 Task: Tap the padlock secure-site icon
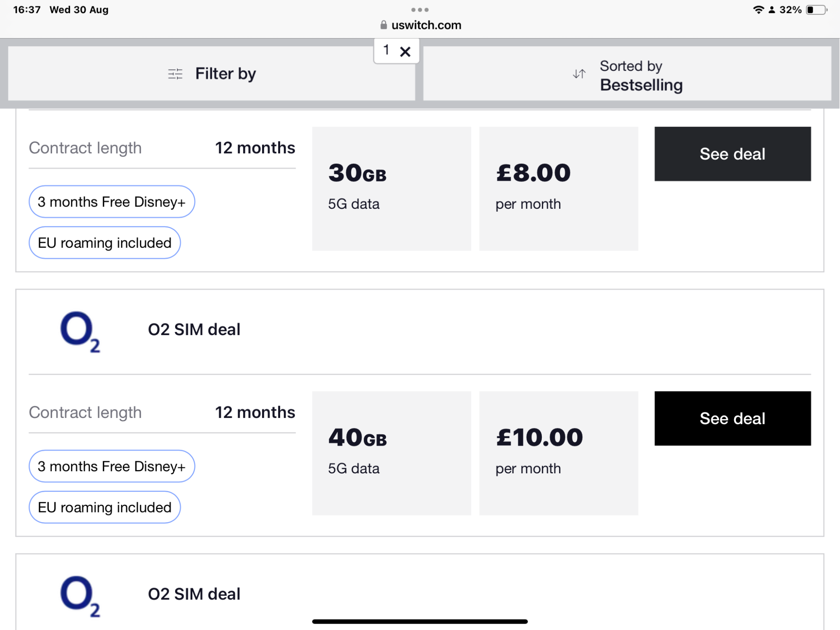tap(383, 25)
